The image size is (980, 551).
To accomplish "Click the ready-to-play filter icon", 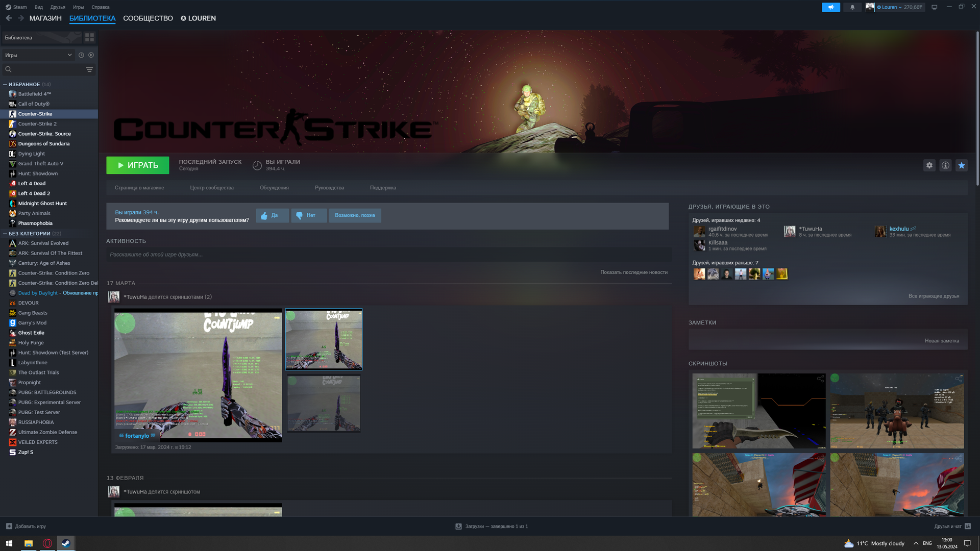I will tap(91, 55).
